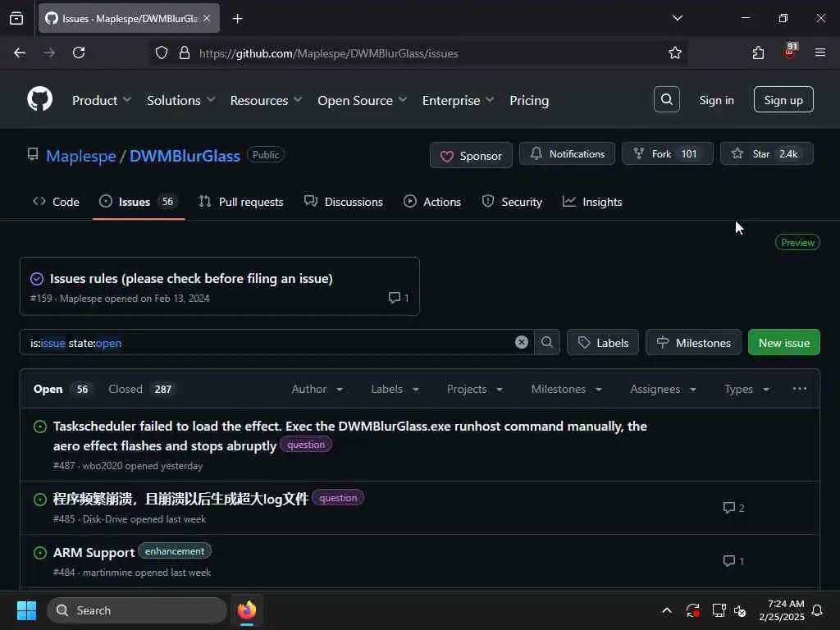
Task: Star the DWMBlurGlass repository
Action: [767, 153]
